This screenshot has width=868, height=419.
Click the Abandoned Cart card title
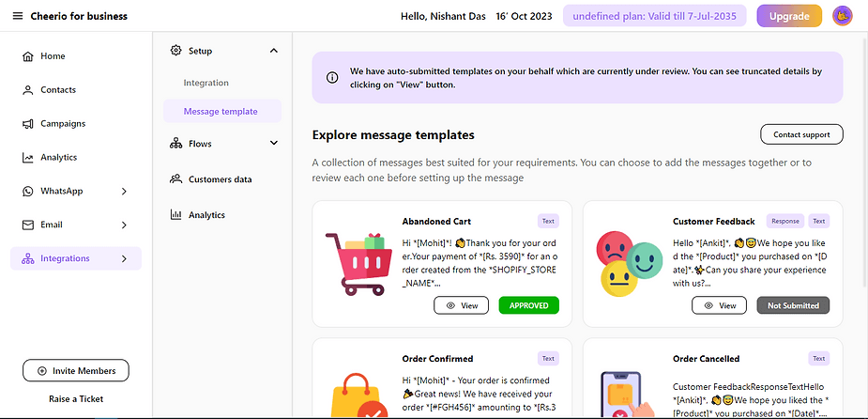[x=436, y=221]
